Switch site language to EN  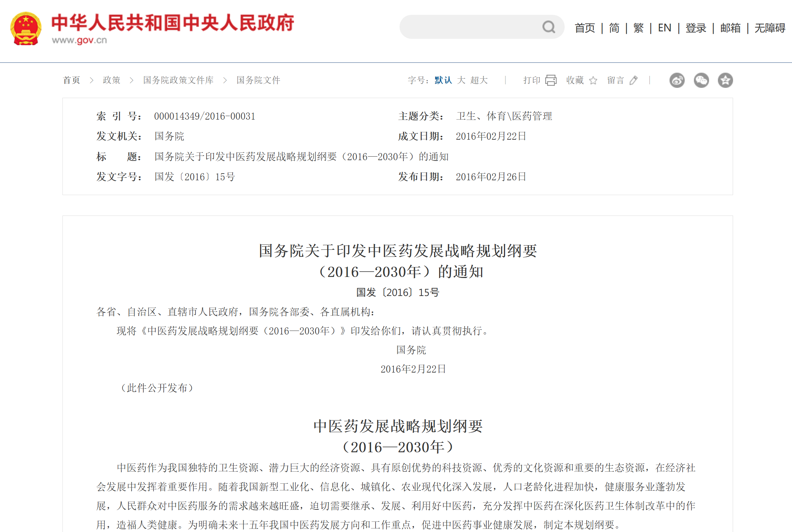pos(665,28)
